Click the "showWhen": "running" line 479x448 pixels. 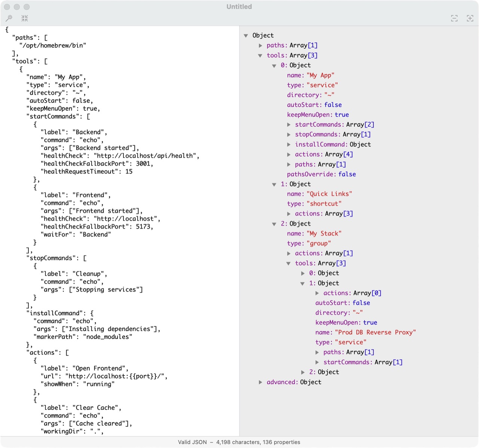coord(77,384)
